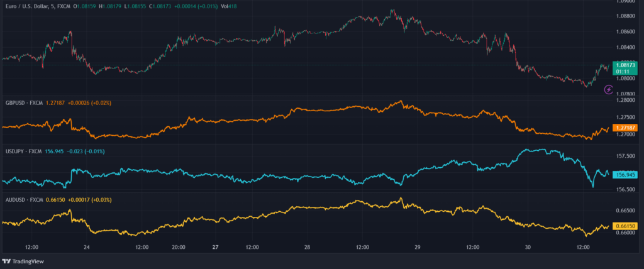Viewport: 644px width, 269px height.
Task: Click the EURUSD change +0.00014 (+0.01%)
Action: pos(196,6)
